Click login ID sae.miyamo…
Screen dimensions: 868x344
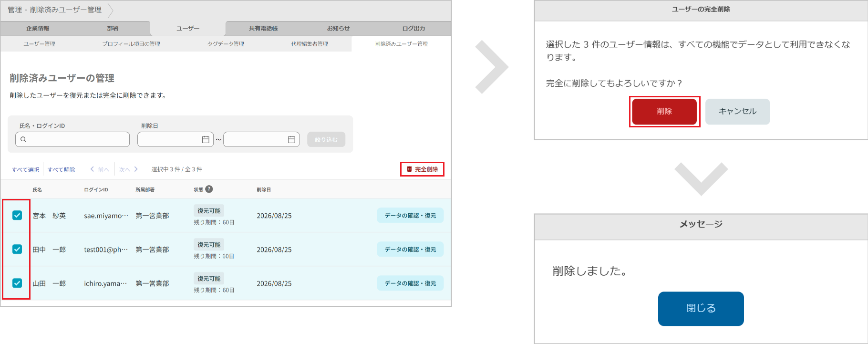[106, 216]
